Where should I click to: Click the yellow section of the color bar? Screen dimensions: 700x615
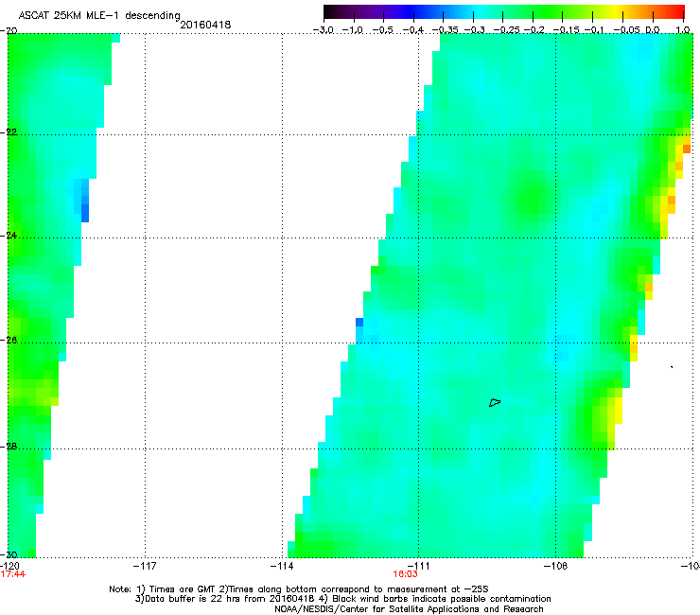619,11
